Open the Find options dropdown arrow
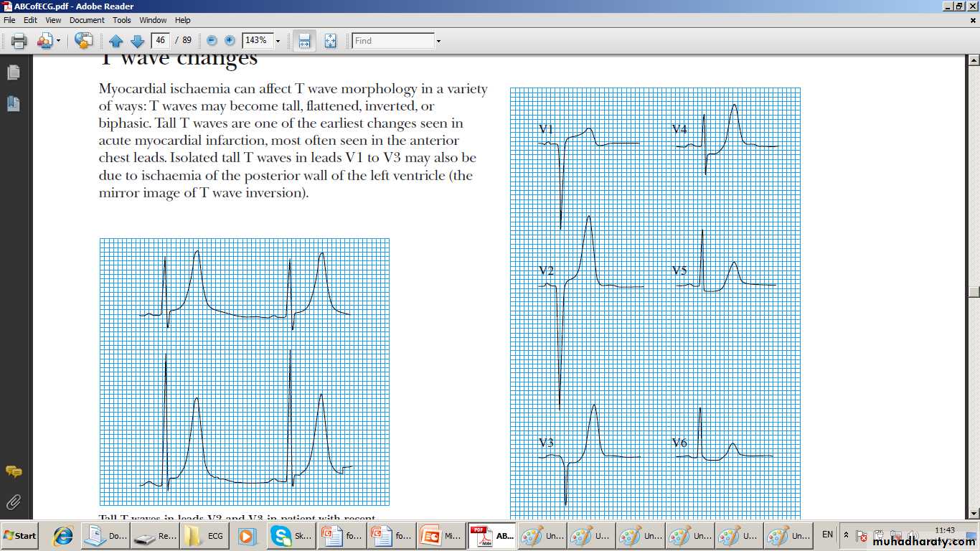This screenshot has height=551, width=980. [438, 42]
